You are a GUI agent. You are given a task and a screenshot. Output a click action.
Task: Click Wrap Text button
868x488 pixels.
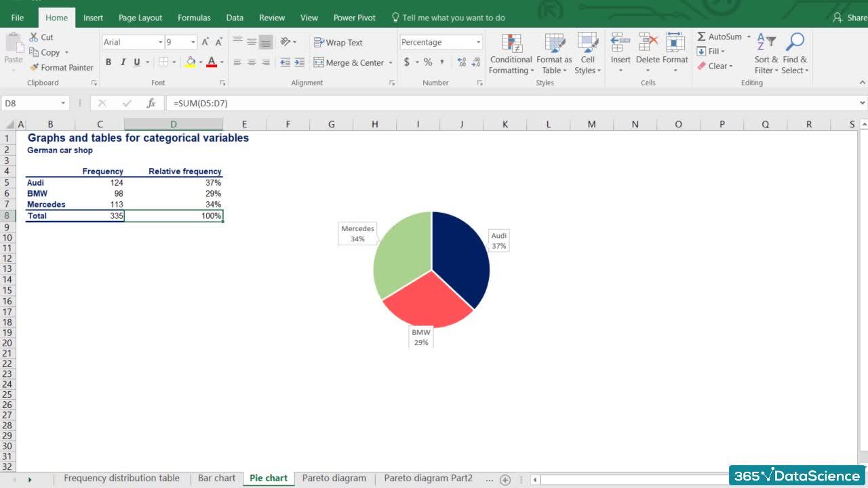338,42
